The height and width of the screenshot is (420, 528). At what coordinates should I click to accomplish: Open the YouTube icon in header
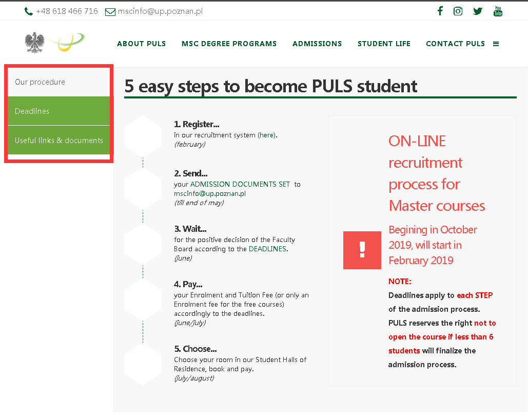[498, 11]
